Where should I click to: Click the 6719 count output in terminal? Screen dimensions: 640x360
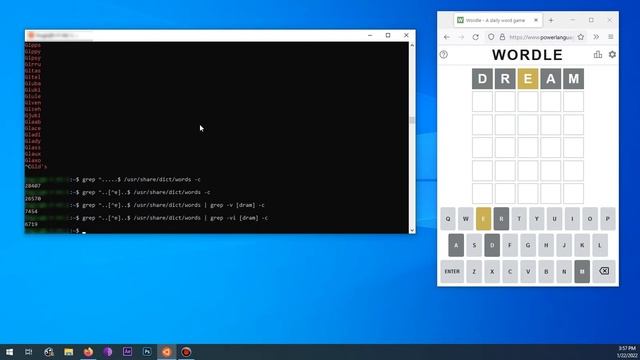tap(31, 224)
